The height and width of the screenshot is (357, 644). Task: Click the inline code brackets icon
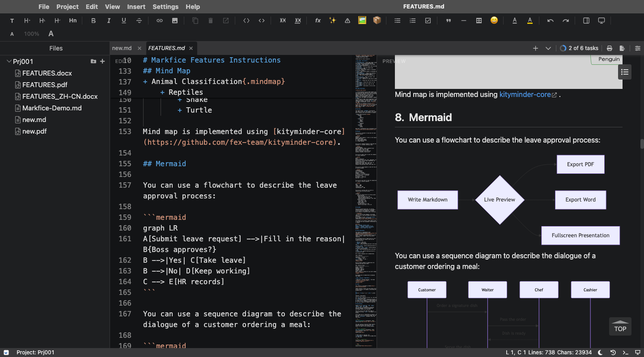(246, 21)
